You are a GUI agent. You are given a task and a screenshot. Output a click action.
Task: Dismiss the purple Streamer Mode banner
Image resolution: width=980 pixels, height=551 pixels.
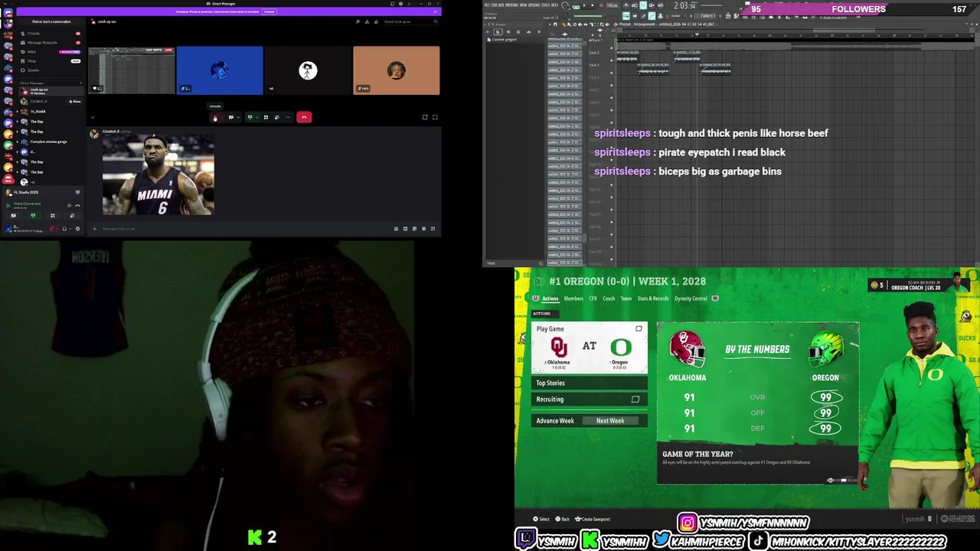(435, 11)
